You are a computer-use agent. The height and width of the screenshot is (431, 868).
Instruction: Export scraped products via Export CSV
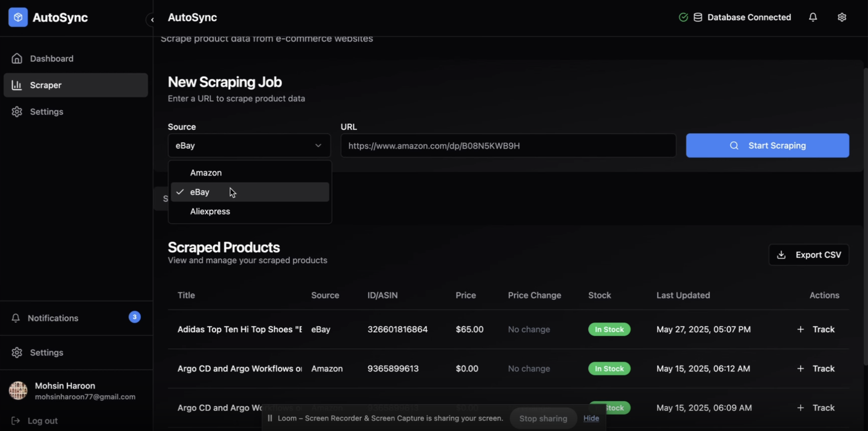click(x=809, y=255)
